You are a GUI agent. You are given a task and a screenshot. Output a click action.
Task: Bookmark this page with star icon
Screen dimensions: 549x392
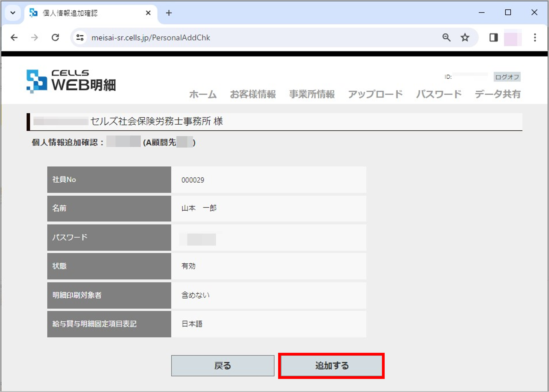click(x=465, y=38)
